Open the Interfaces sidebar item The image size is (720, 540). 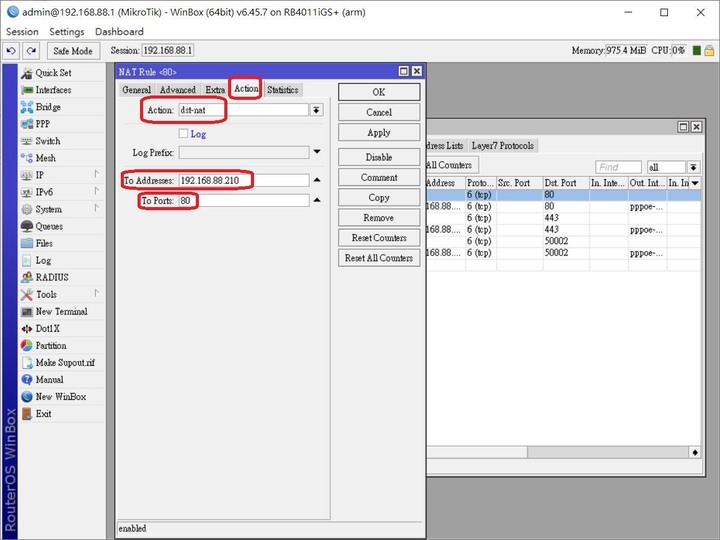[x=62, y=90]
